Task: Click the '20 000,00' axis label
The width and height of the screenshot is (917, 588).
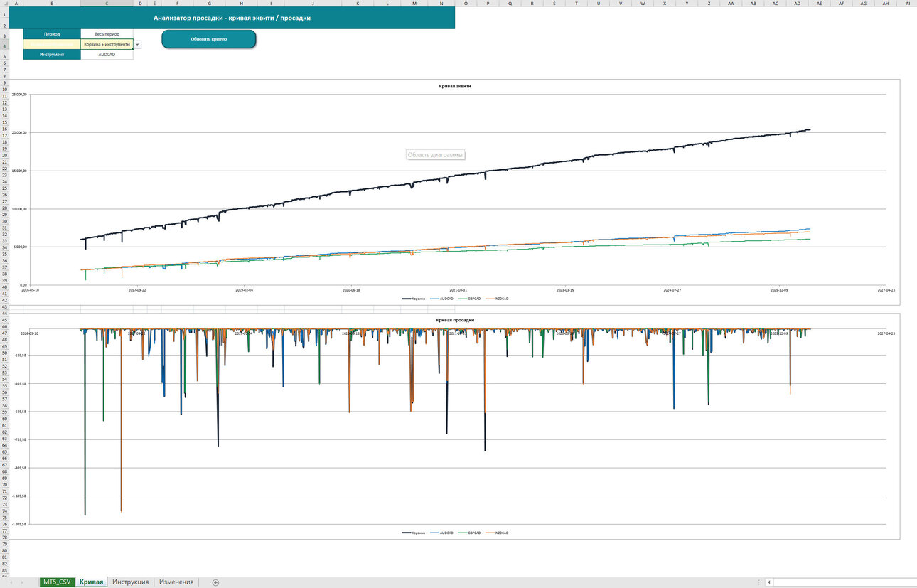Action: click(x=19, y=132)
